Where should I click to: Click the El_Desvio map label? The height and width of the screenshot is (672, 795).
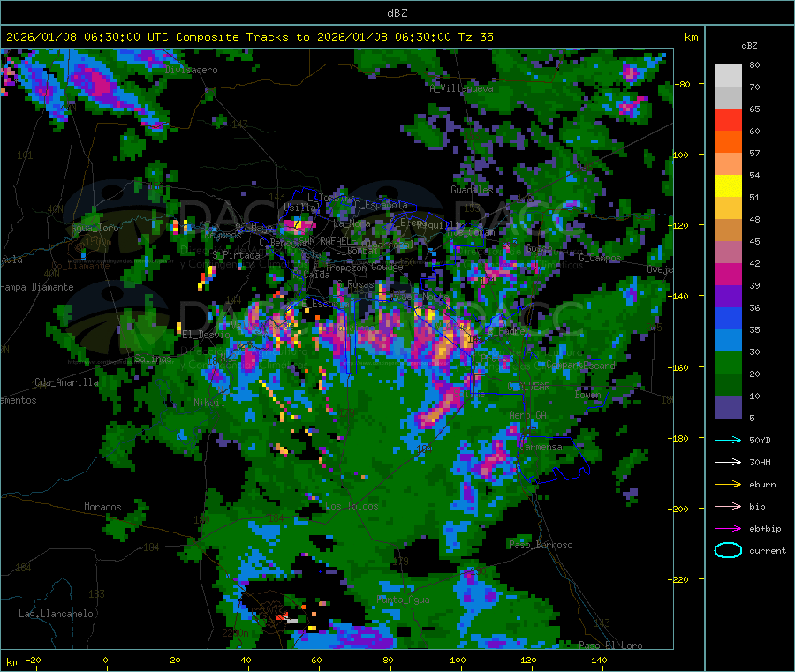point(206,335)
